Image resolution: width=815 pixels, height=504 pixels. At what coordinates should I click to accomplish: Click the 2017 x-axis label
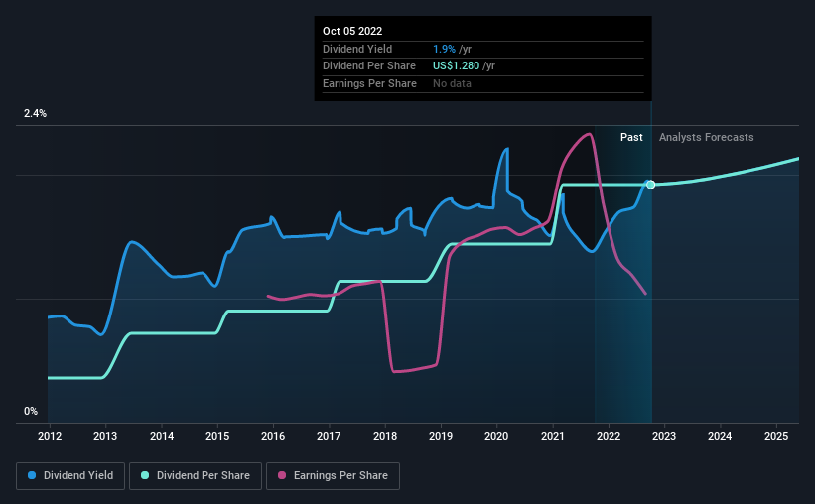[329, 436]
